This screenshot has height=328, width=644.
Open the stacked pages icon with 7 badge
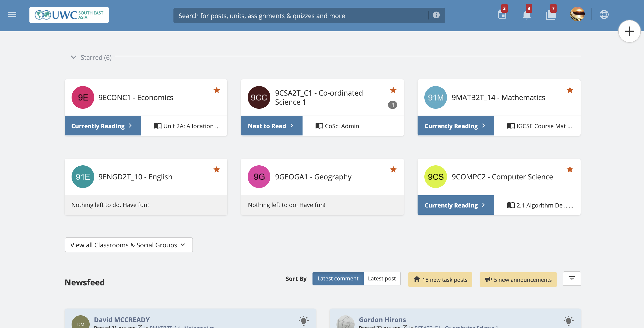(551, 15)
